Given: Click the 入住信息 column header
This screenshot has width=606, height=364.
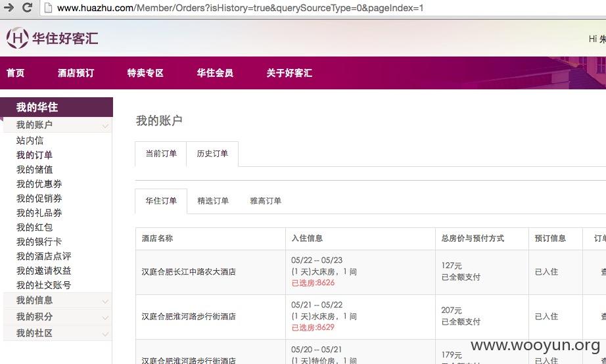Looking at the screenshot, I should coord(307,239).
